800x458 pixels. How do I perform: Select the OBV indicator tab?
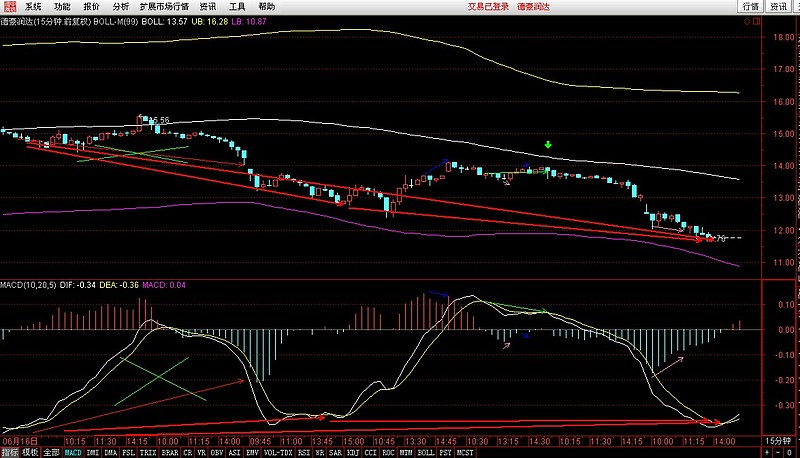pyautogui.click(x=217, y=452)
